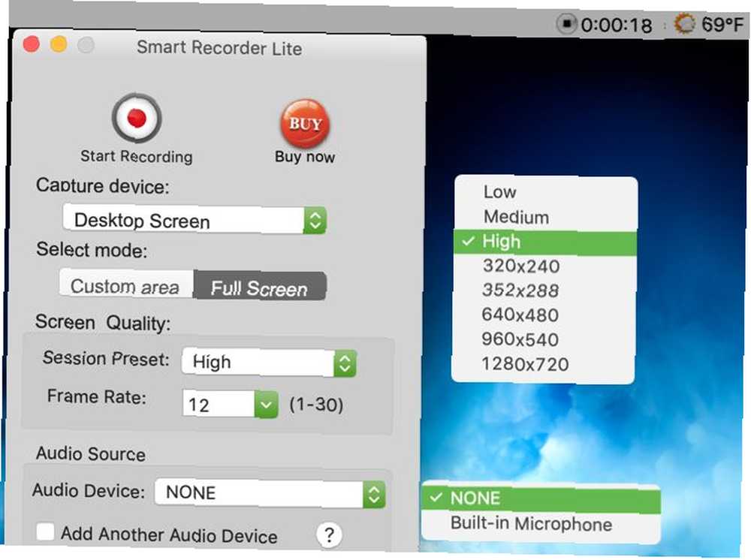Click the recording stop icon in menu bar
This screenshot has width=751, height=560.
[566, 23]
